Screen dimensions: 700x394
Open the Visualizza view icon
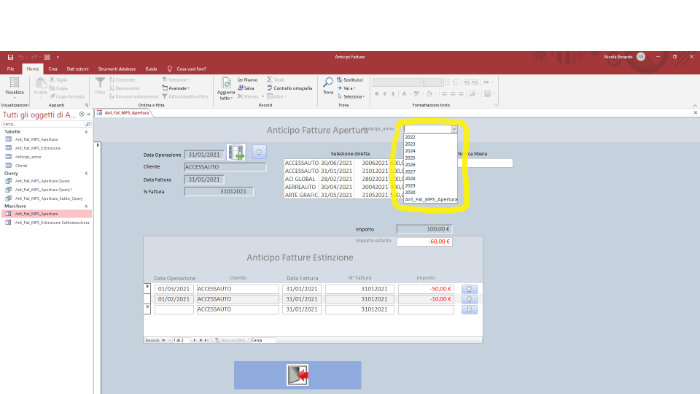(x=14, y=83)
